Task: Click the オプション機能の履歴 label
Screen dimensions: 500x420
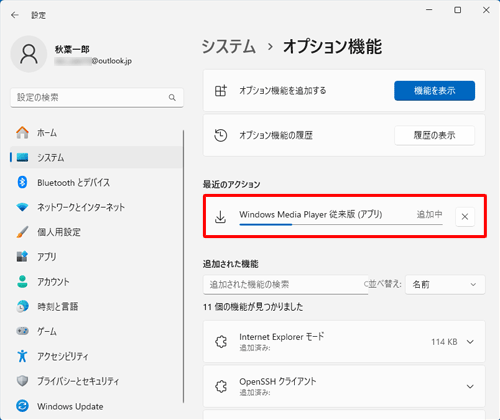Action: point(276,135)
